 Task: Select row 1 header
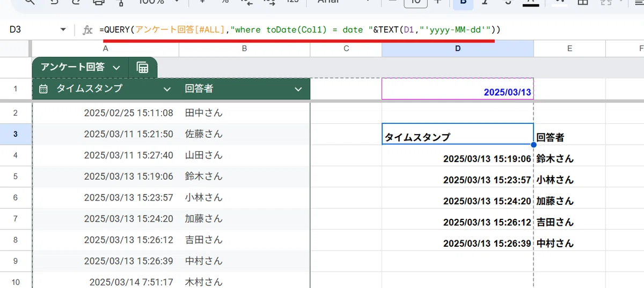point(16,89)
